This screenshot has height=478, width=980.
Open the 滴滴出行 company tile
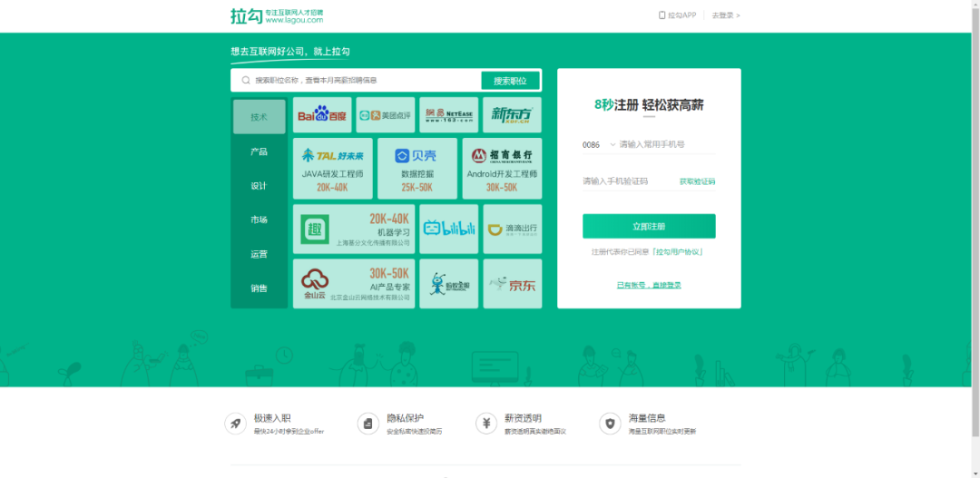(513, 229)
